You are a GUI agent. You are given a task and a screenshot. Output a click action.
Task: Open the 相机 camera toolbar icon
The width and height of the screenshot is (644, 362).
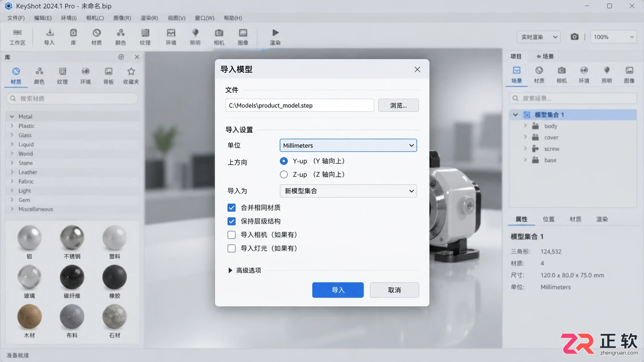[x=219, y=33]
